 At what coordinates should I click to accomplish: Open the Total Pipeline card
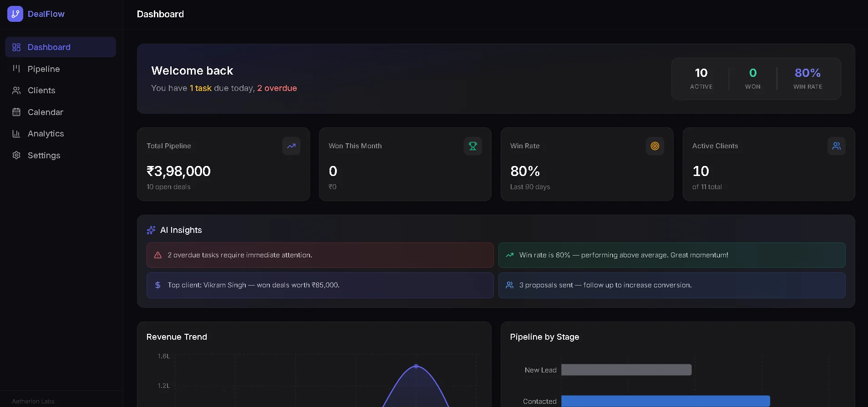pyautogui.click(x=223, y=164)
